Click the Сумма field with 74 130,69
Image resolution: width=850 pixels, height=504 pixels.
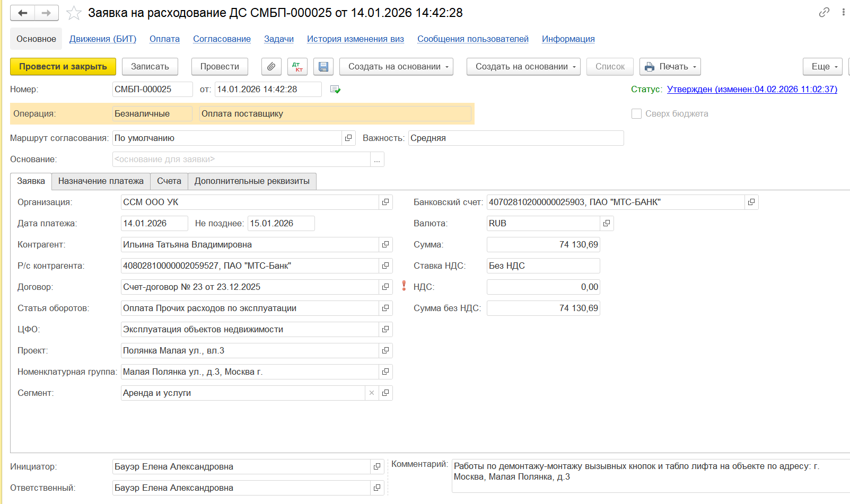[x=544, y=245]
